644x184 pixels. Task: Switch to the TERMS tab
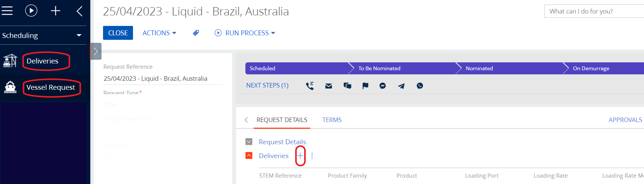pos(332,120)
